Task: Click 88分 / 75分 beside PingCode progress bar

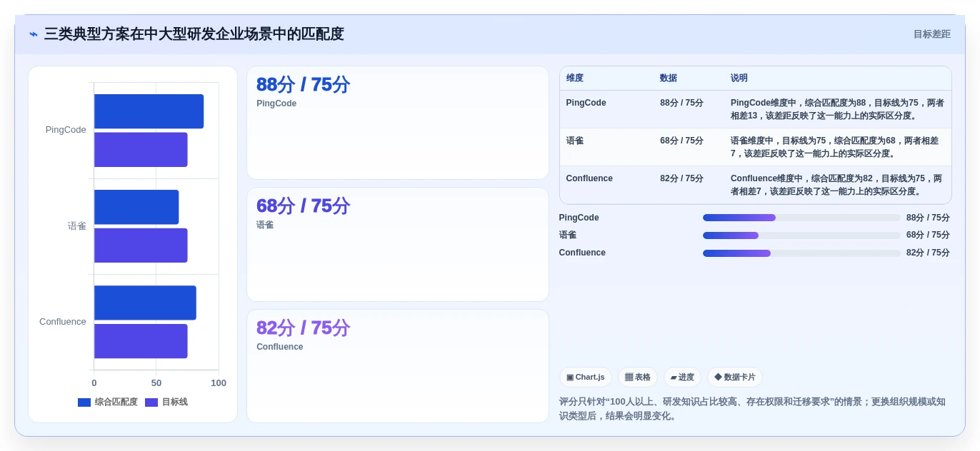Action: (928, 218)
